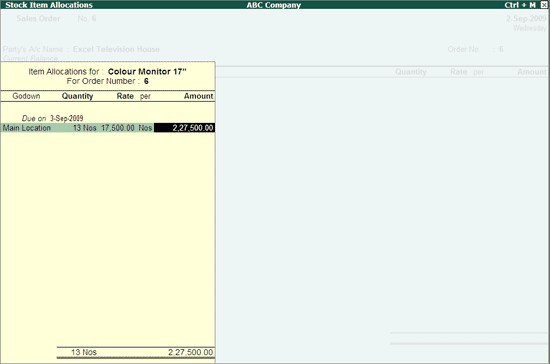This screenshot has height=364, width=550.
Task: Click the close X icon in title bar
Action: pos(543,5)
